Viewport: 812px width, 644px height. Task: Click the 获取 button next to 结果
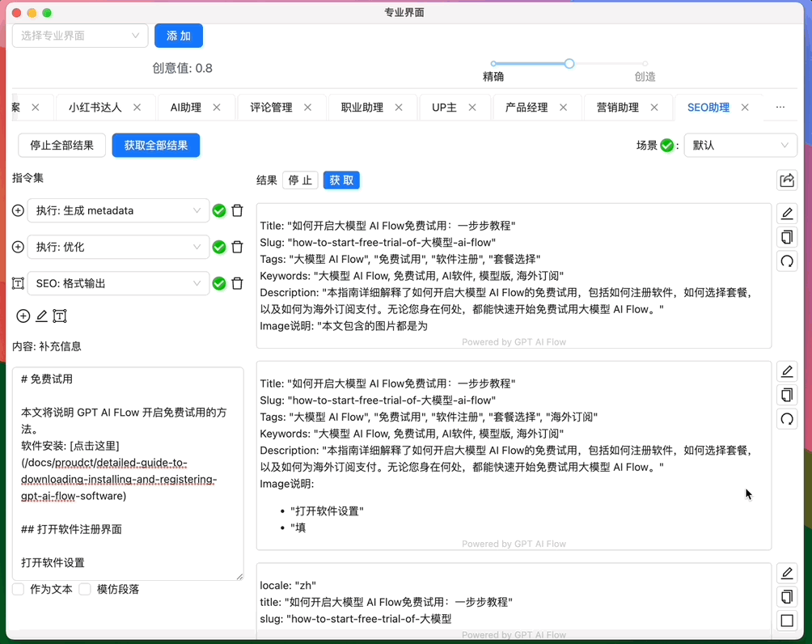pyautogui.click(x=342, y=180)
